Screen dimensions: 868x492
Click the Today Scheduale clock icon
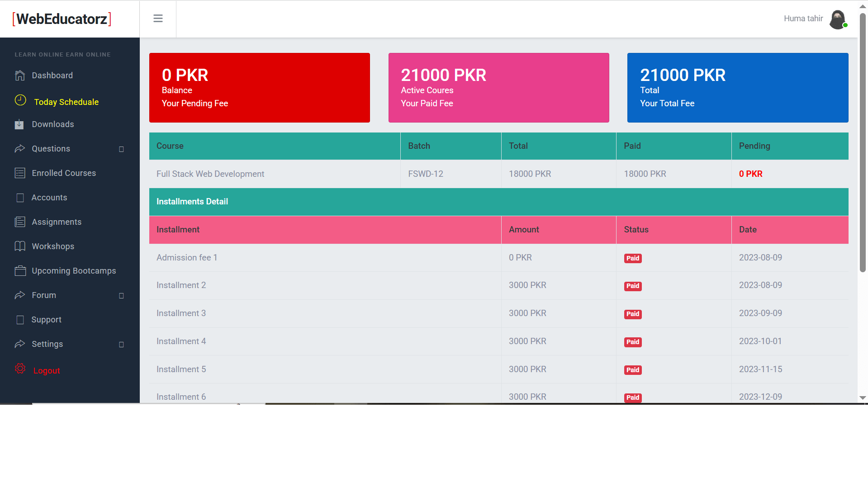pos(20,100)
